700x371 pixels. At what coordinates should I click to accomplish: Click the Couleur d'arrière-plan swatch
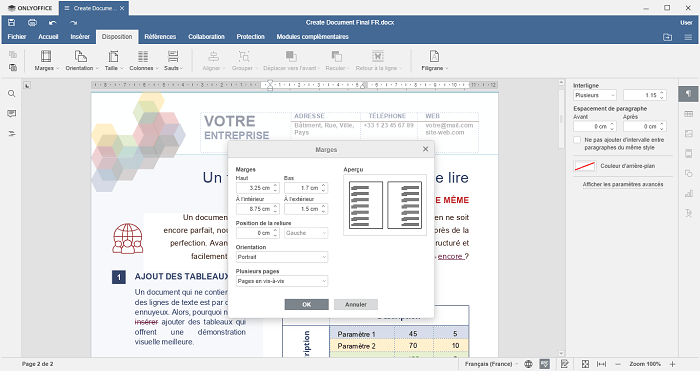[584, 166]
